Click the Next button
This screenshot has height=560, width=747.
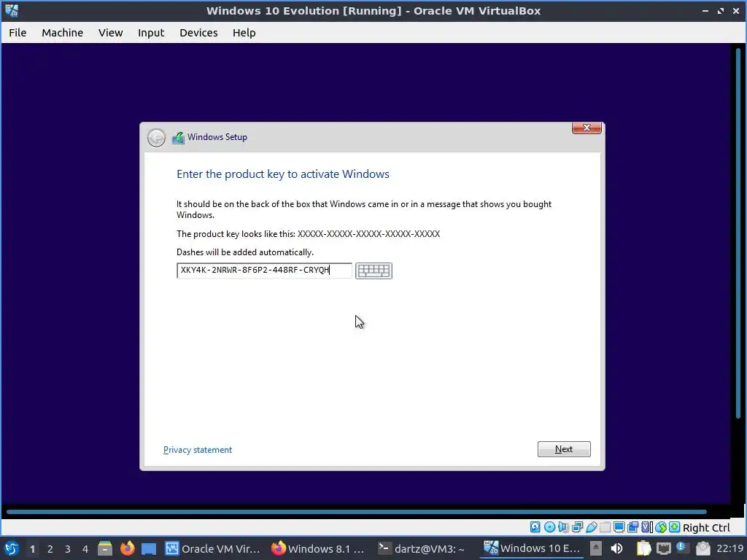point(564,449)
